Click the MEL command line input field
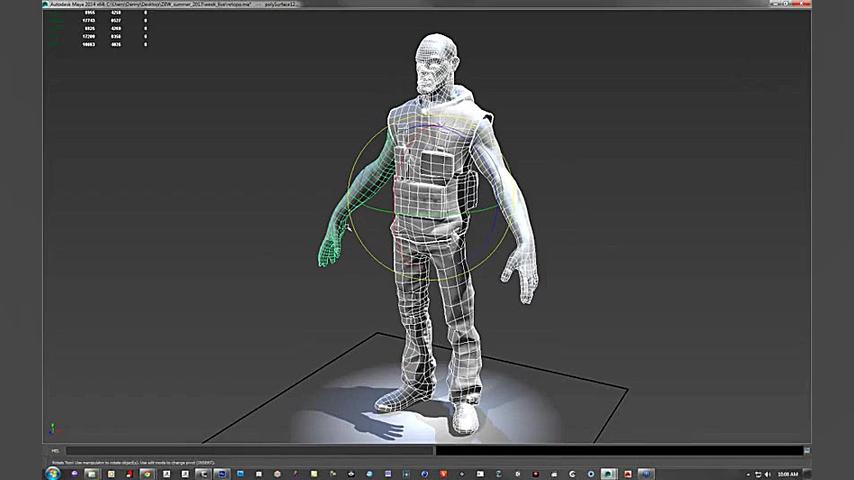 click(250, 451)
